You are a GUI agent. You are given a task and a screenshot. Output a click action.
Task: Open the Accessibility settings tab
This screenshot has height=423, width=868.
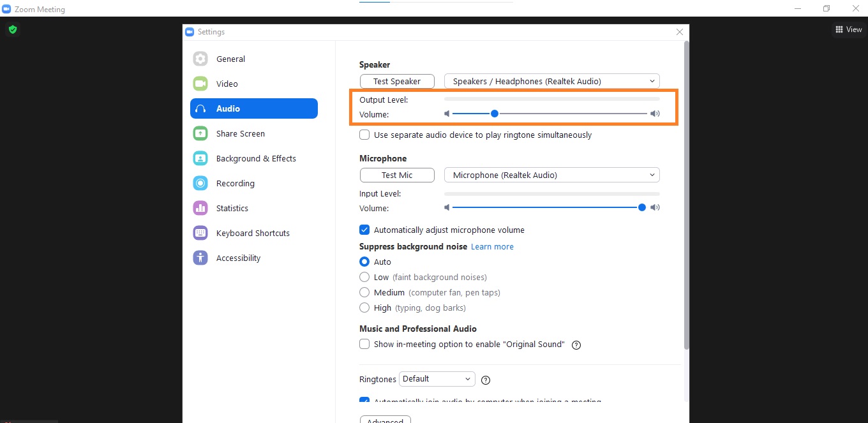(x=254, y=258)
